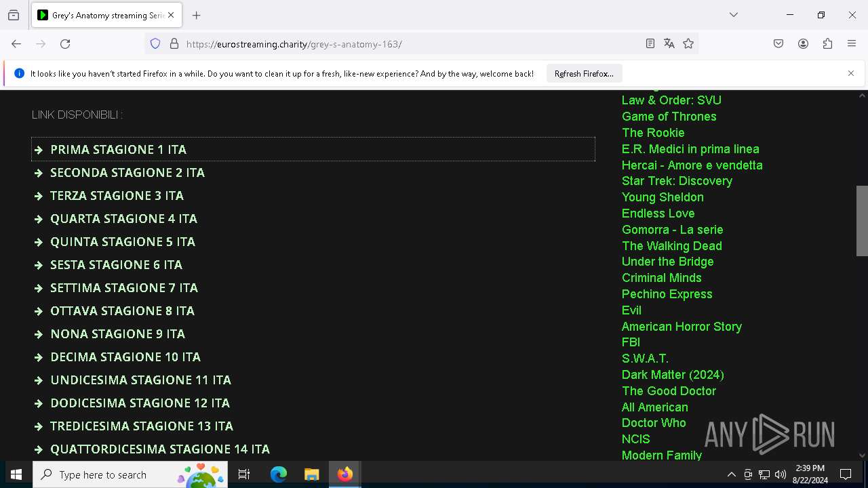The width and height of the screenshot is (868, 488).
Task: Launch Microsoft Edge from taskbar
Action: tap(279, 474)
